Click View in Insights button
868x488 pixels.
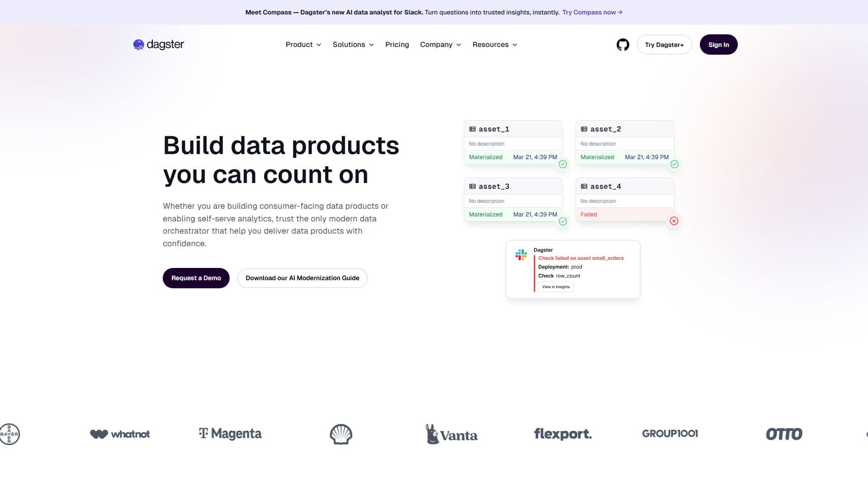point(556,287)
